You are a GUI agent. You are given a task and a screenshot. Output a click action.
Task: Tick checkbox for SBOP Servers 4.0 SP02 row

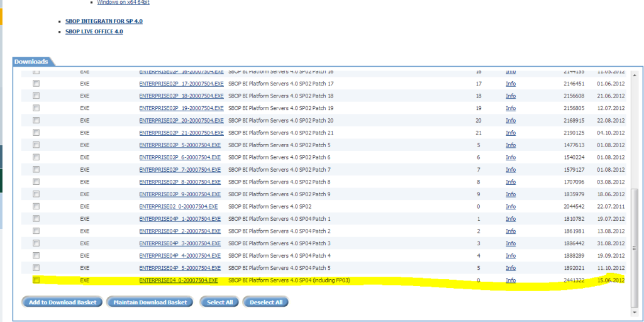point(36,206)
